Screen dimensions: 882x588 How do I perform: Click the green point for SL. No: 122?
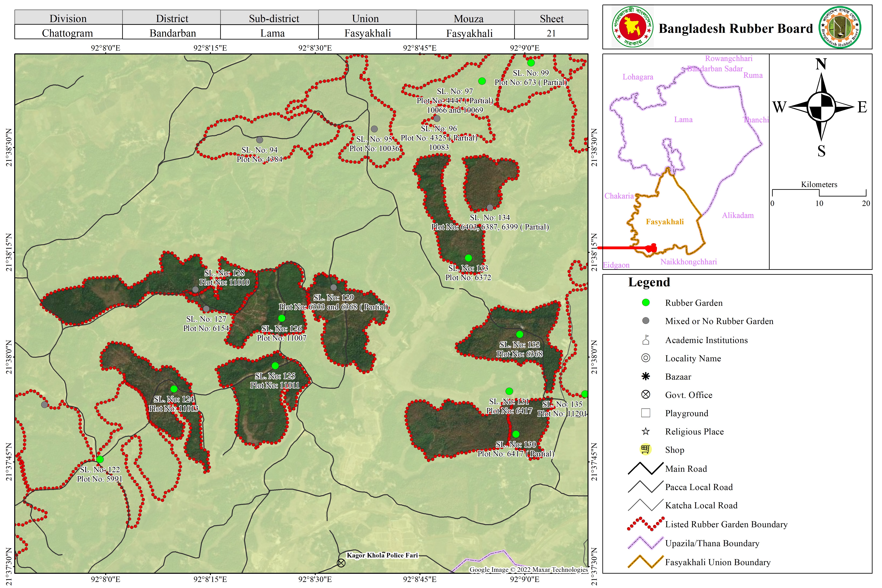[100, 459]
